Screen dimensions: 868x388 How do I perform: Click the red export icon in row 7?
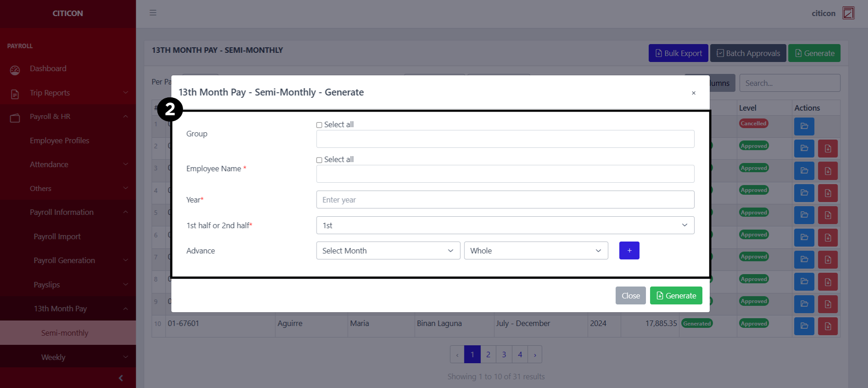pos(828,259)
